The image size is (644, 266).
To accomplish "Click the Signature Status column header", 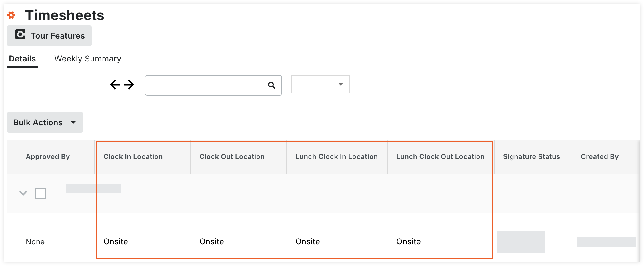I will pos(531,157).
